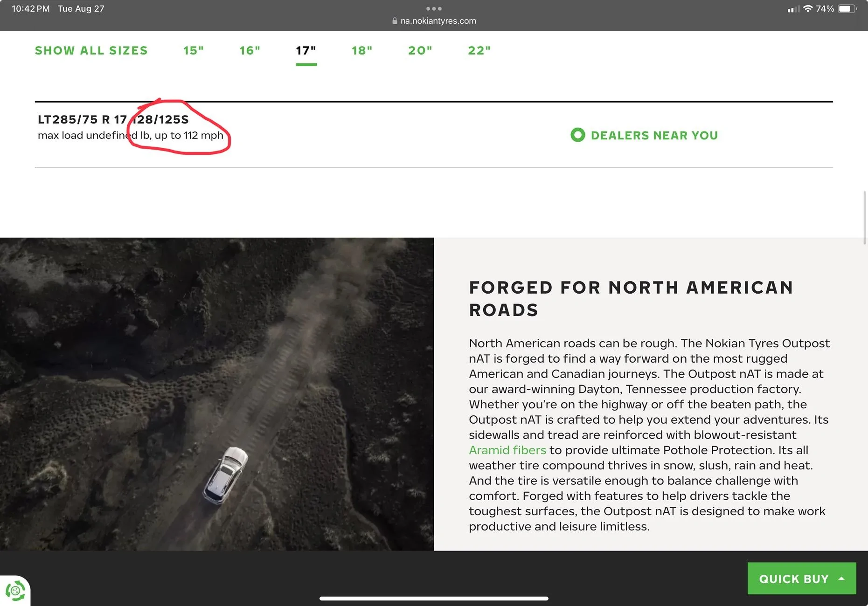The height and width of the screenshot is (606, 868).
Task: Select the 16" size tab
Action: point(250,50)
